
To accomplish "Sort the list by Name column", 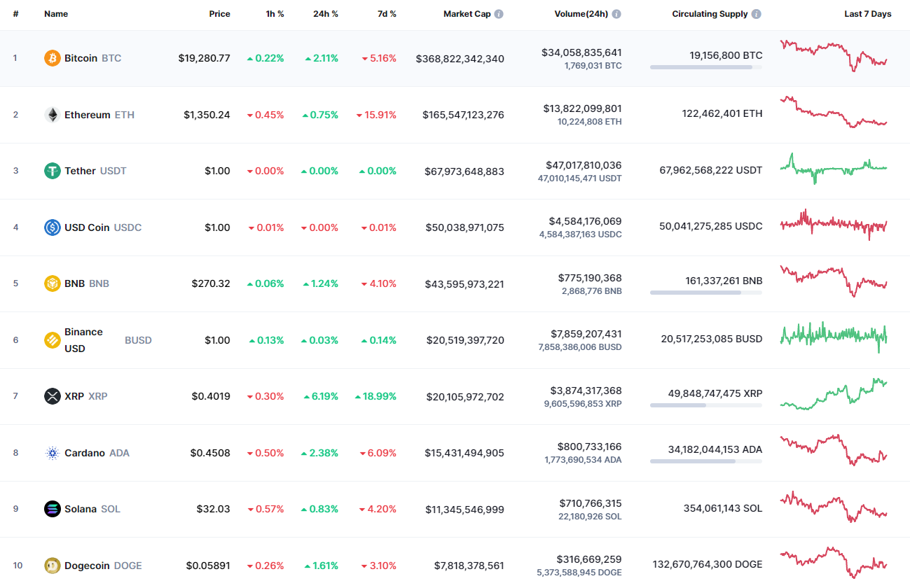I will coord(56,13).
